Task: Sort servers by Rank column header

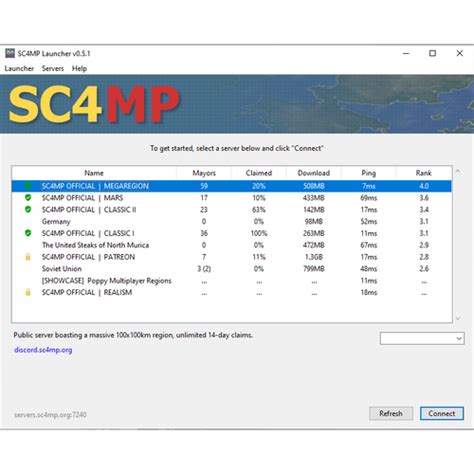Action: [424, 173]
